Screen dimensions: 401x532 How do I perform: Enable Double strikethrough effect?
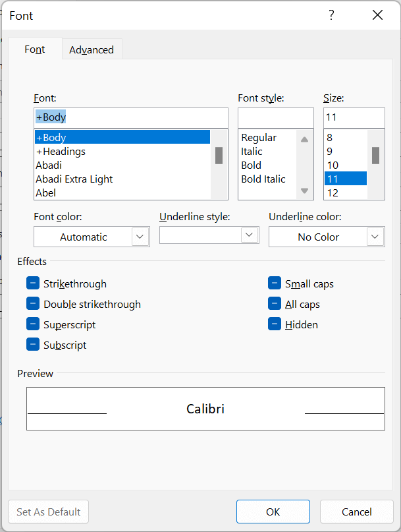(x=33, y=304)
